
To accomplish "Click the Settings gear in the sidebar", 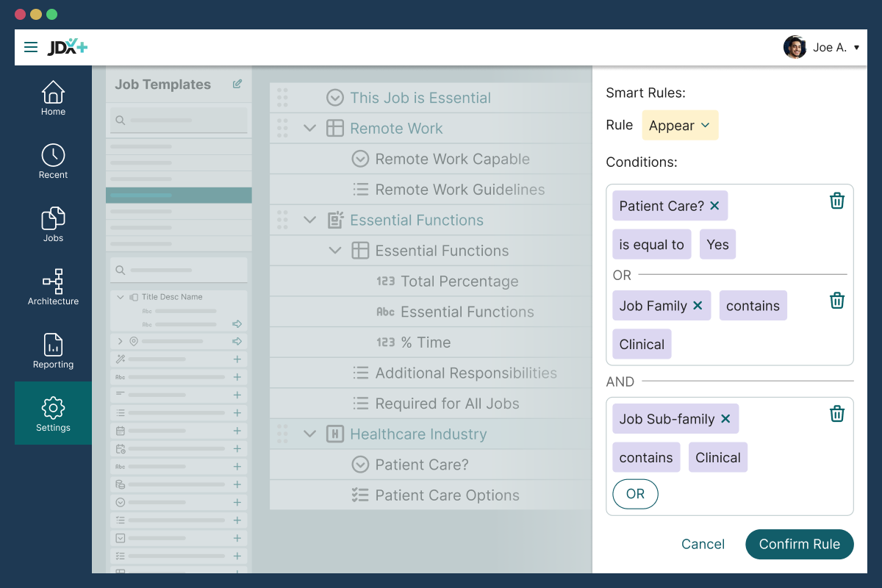I will tap(52, 407).
